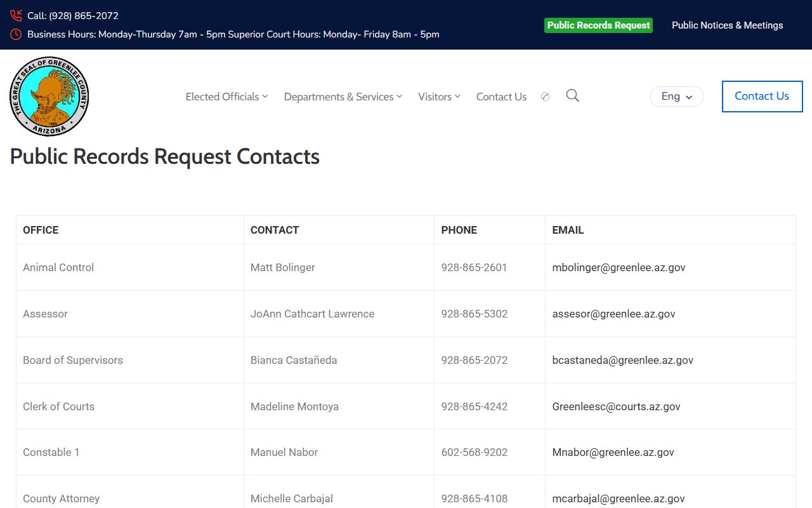Email mbolinger@greenlee.az.gov
This screenshot has height=508, width=812.
point(619,267)
